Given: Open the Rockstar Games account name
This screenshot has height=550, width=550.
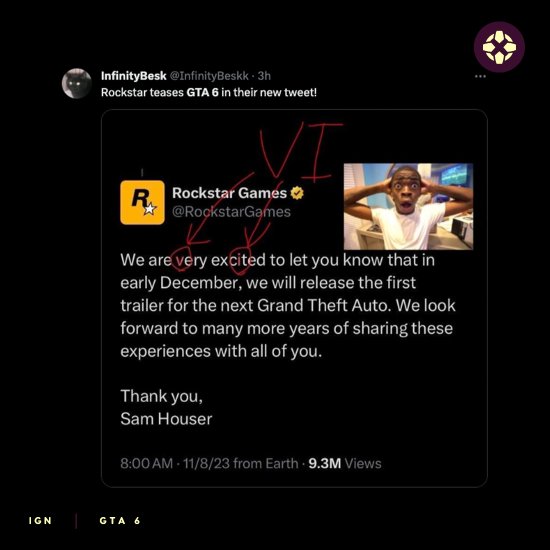Looking at the screenshot, I should [x=229, y=193].
